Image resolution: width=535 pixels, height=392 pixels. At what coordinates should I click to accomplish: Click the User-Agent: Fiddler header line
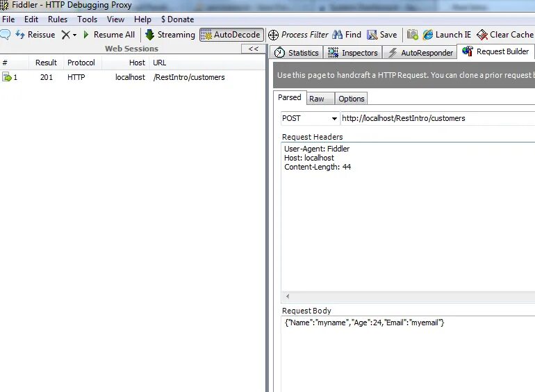tap(317, 149)
